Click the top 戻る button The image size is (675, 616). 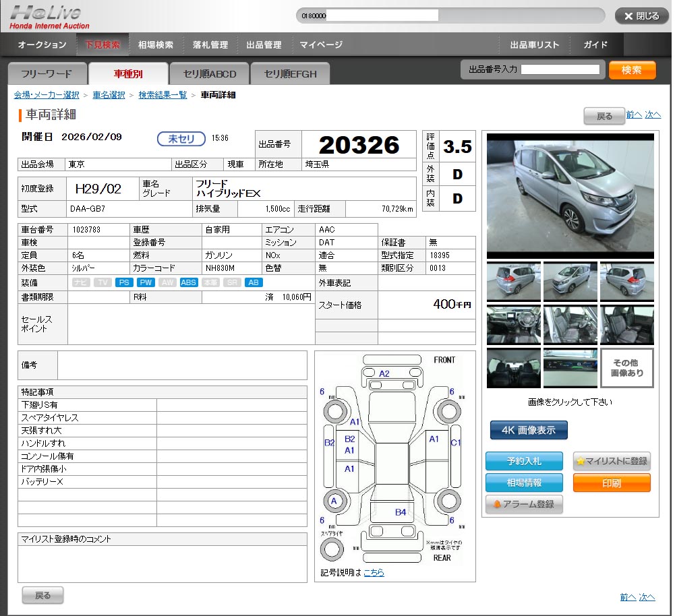pyautogui.click(x=604, y=116)
